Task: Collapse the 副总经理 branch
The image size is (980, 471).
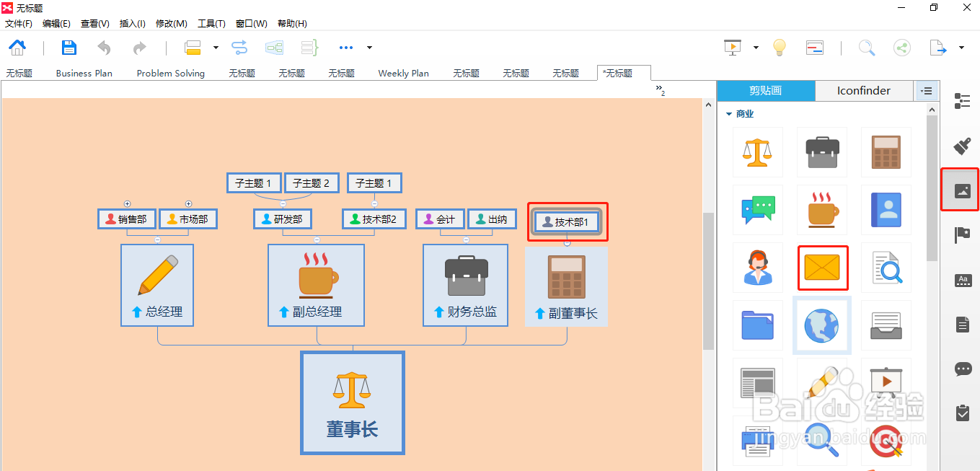Action: point(316,241)
